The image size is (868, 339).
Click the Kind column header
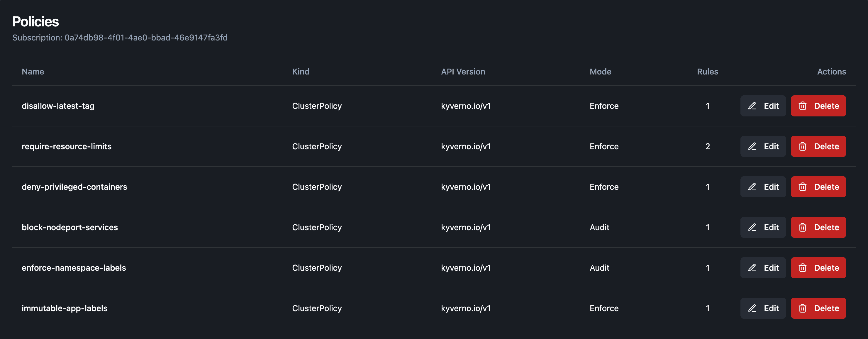click(301, 72)
